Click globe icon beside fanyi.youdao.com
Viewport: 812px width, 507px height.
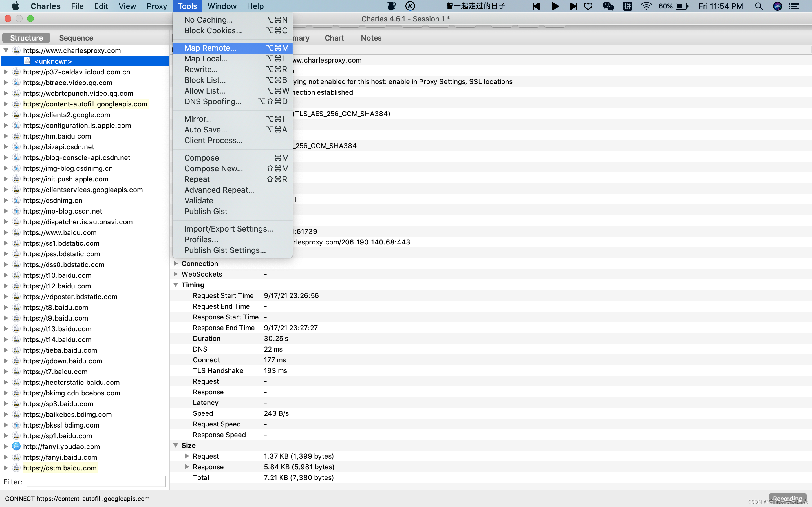[16, 446]
